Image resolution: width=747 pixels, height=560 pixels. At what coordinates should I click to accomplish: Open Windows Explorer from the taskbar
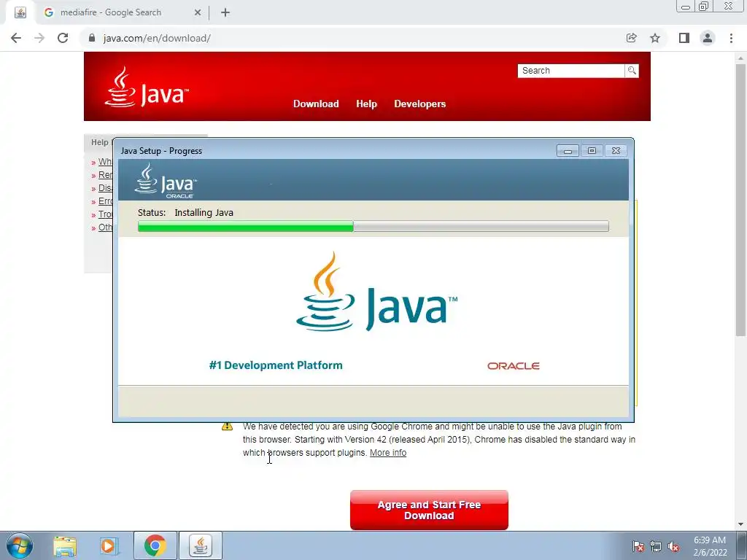click(65, 546)
